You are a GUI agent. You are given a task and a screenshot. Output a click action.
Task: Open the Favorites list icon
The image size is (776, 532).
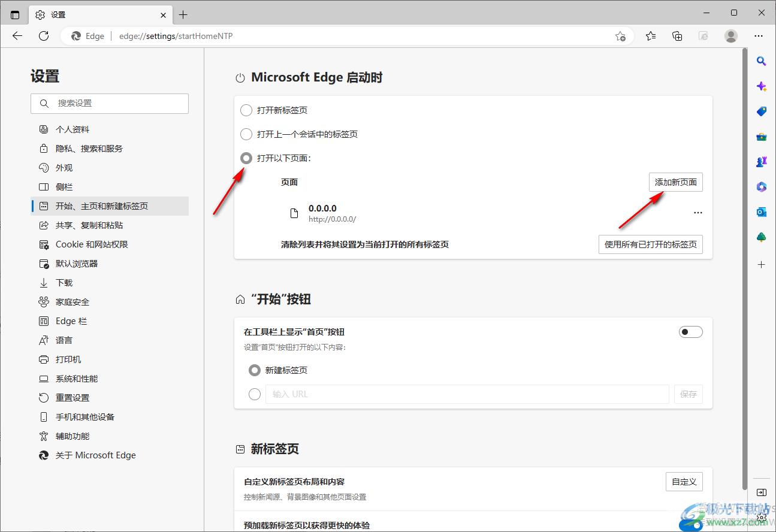click(651, 36)
